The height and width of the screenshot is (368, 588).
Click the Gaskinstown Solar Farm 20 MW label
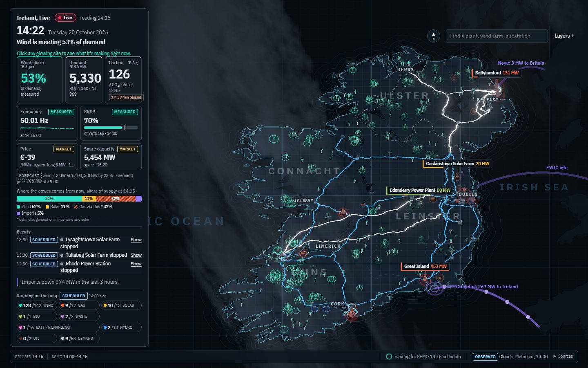pyautogui.click(x=457, y=164)
